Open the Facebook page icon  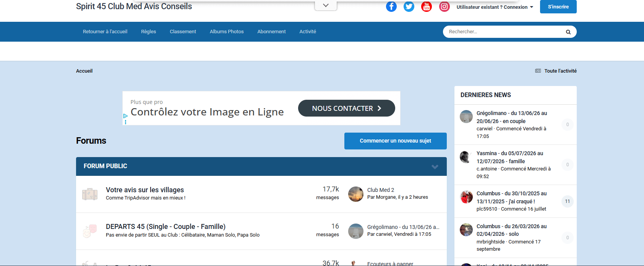391,6
